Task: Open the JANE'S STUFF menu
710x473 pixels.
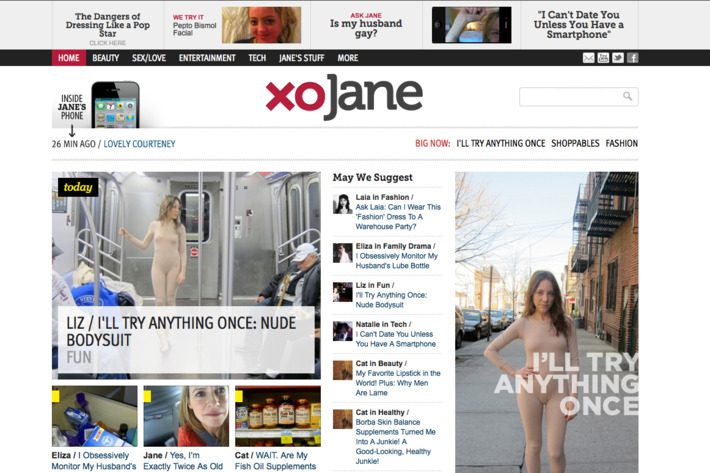Action: pyautogui.click(x=302, y=58)
